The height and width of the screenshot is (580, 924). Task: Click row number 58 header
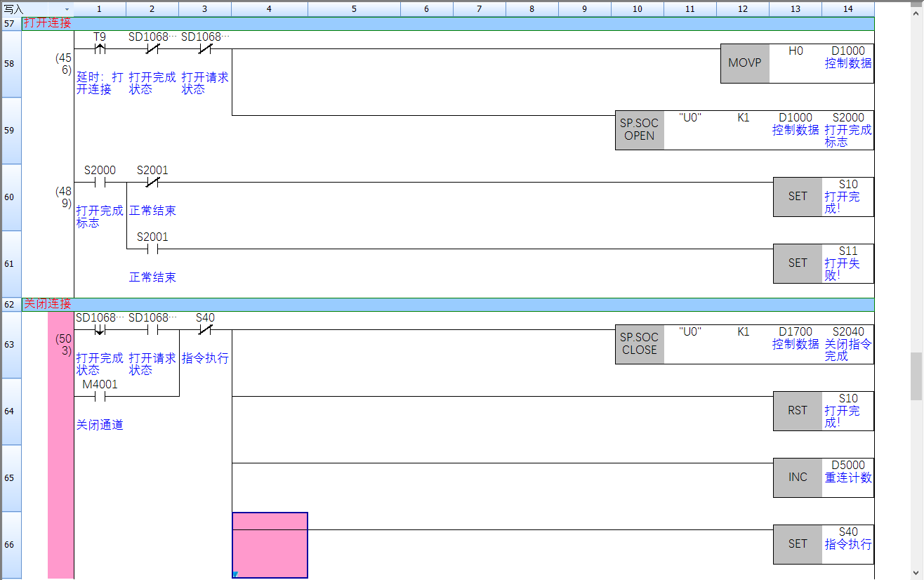point(10,64)
